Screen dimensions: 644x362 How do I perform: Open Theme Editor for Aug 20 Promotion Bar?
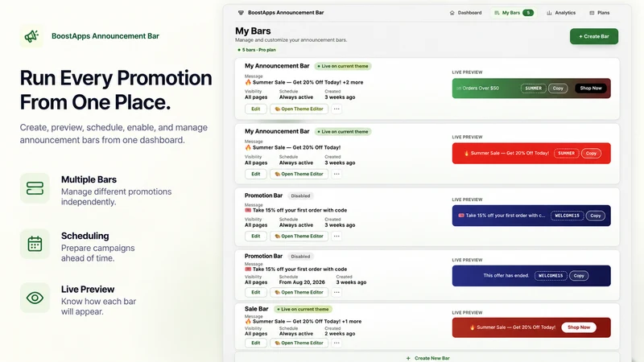[299, 292]
